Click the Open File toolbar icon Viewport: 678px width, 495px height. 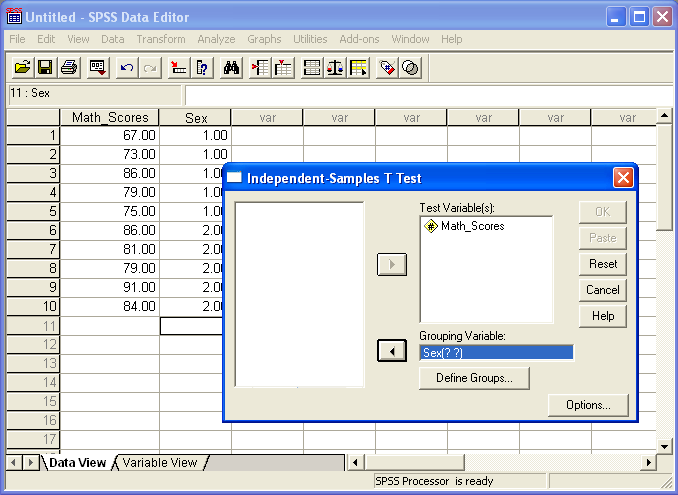22,68
